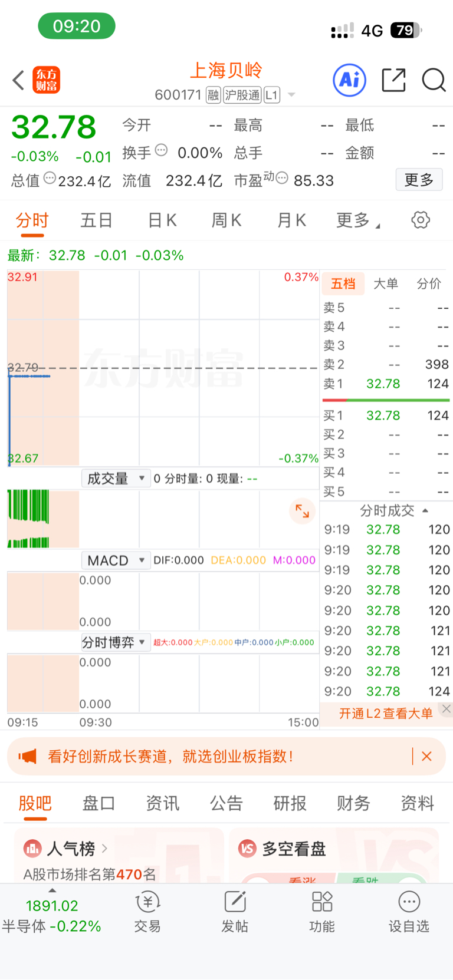This screenshot has width=453, height=980.
Task: Tap the 融 margin trading tag
Action: pos(213,95)
